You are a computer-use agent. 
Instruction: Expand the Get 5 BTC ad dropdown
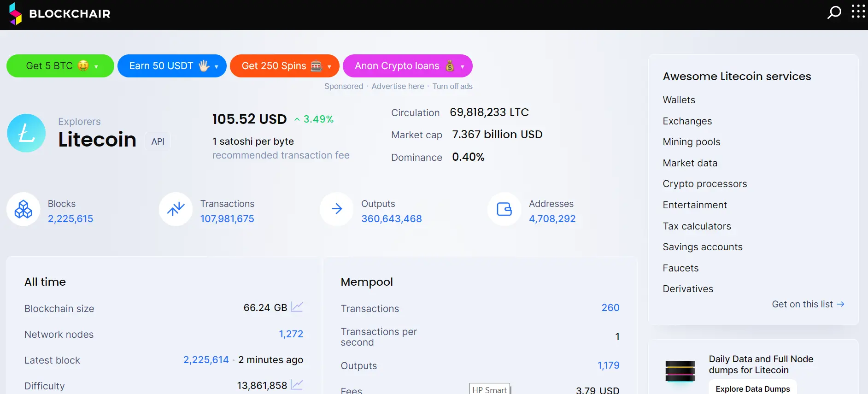[x=96, y=67]
